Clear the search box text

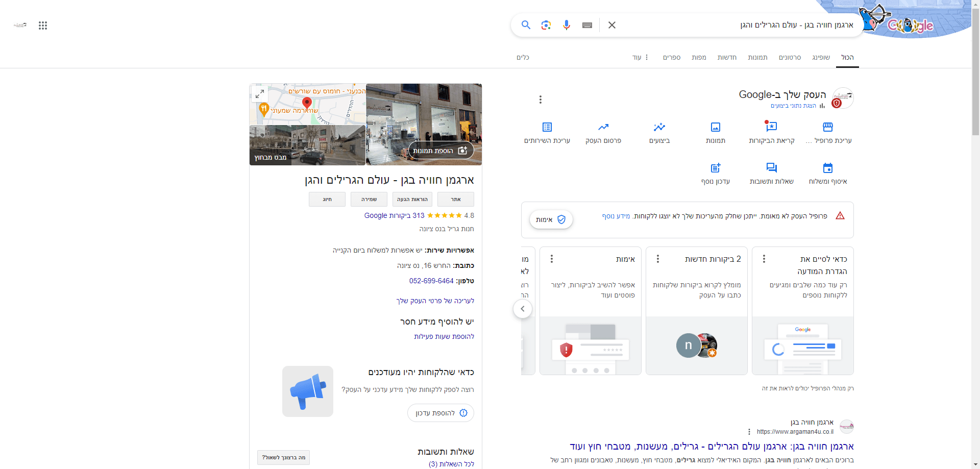612,25
